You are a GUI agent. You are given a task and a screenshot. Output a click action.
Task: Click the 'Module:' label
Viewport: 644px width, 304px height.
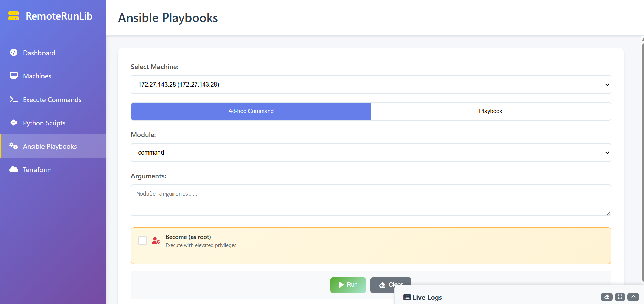point(143,135)
